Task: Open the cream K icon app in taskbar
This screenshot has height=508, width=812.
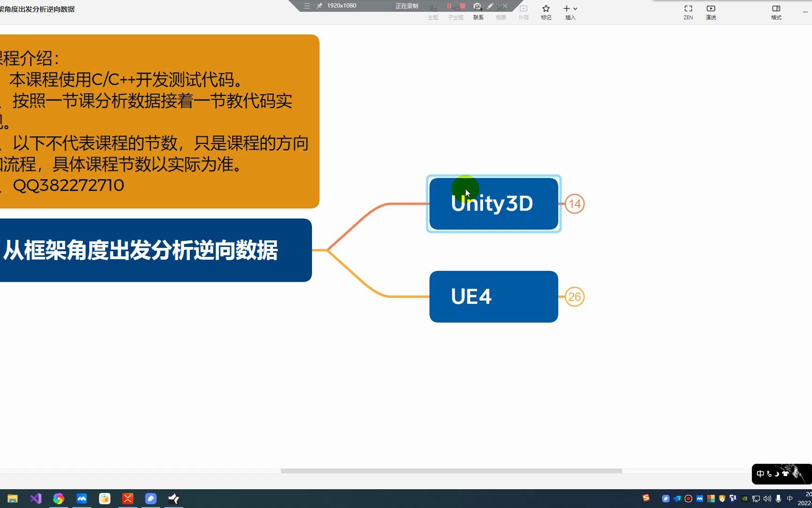Action: 105,499
